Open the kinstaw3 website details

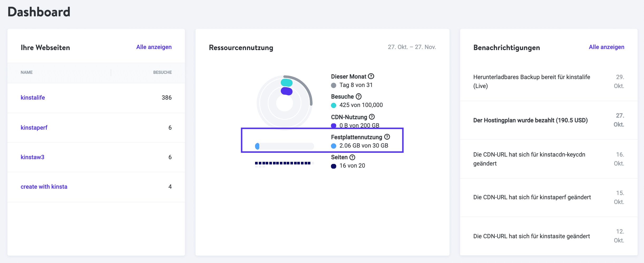(x=32, y=157)
